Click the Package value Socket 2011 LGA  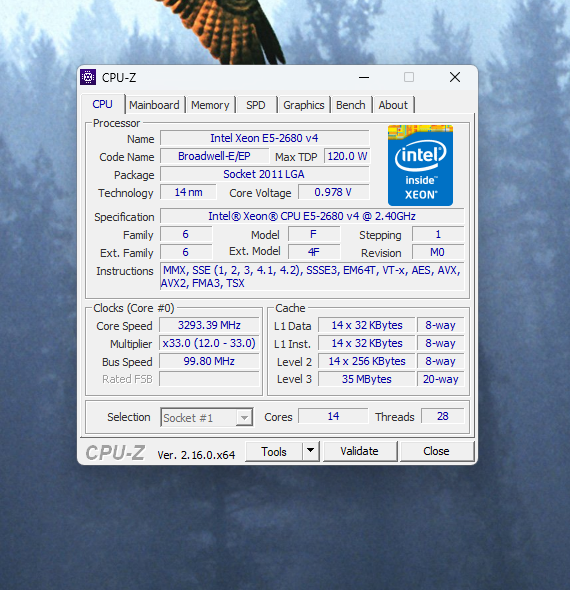tap(264, 174)
